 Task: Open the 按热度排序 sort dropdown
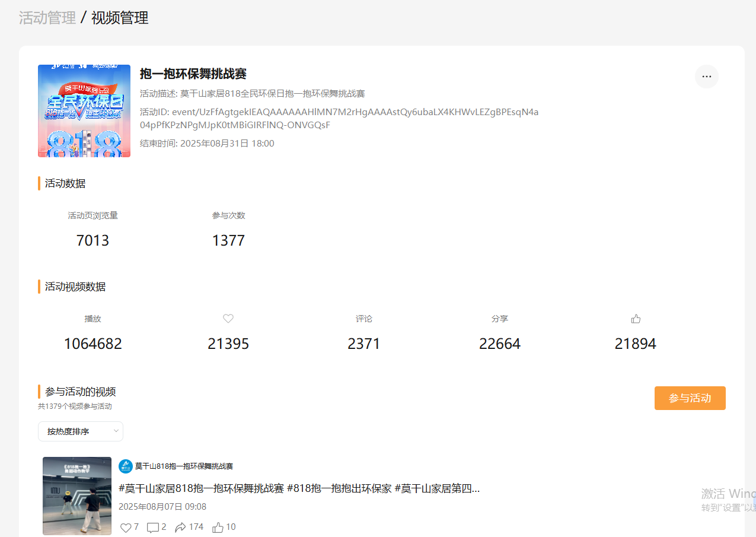tap(80, 431)
